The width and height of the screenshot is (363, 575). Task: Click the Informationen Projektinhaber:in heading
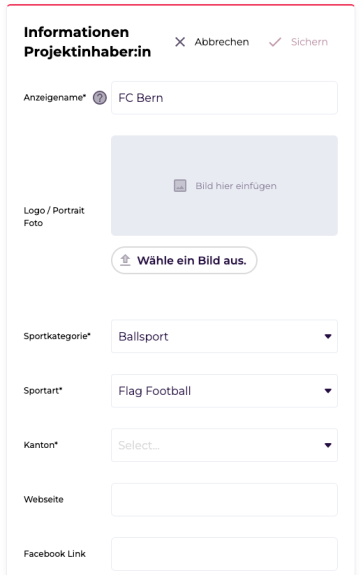pyautogui.click(x=87, y=42)
